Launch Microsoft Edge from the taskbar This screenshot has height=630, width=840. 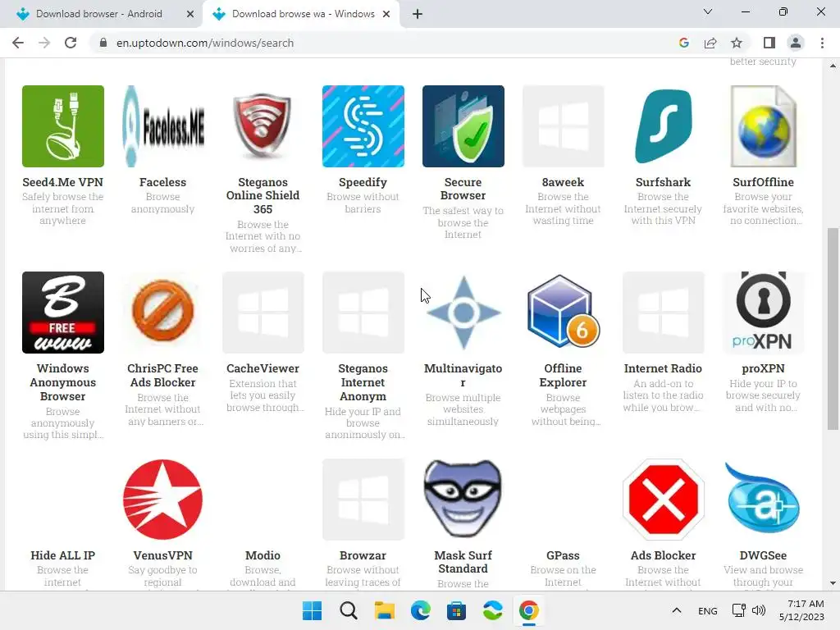point(421,610)
